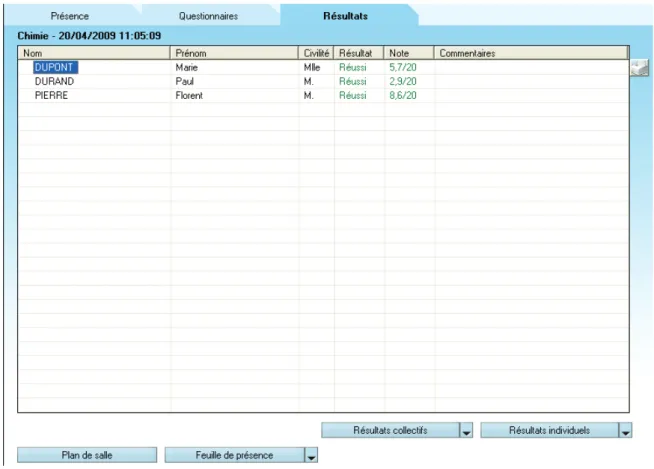Screen dimensions: 654x469
Task: Sort by the Nom column header
Action: coord(94,53)
